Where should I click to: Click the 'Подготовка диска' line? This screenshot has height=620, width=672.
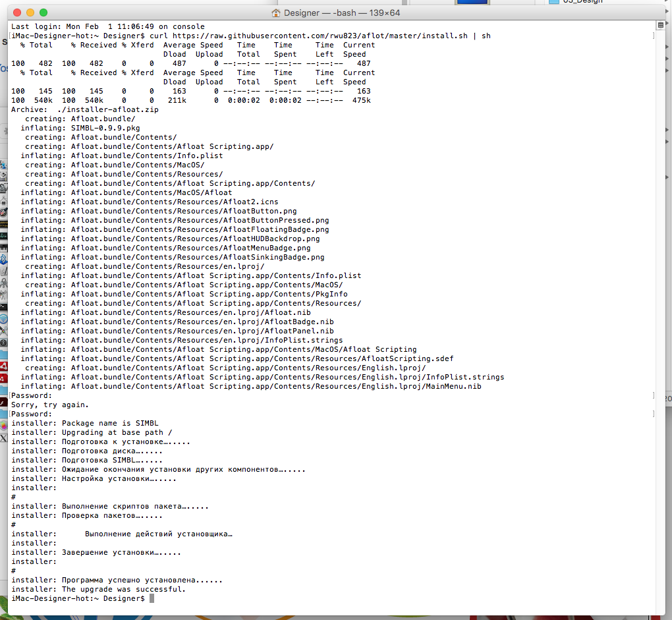[87, 451]
